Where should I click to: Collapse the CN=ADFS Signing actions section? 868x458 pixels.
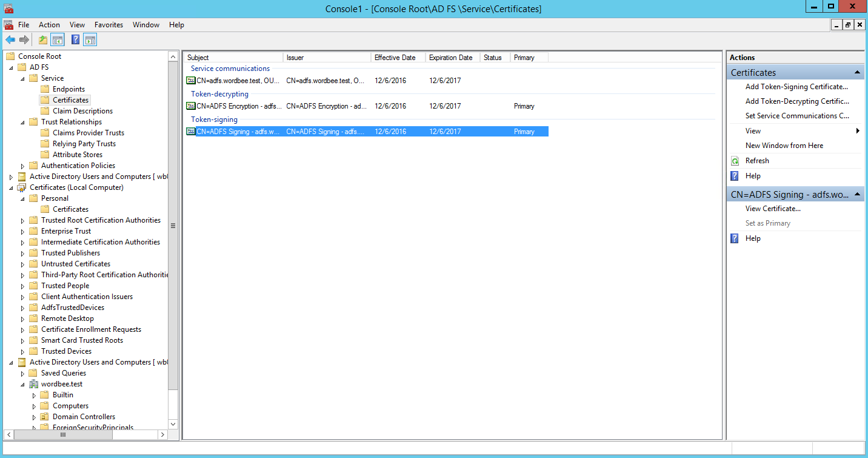858,194
